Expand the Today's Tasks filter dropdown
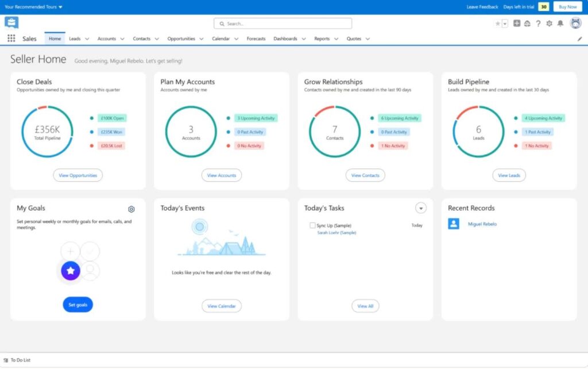This screenshot has height=369, width=588. coord(421,208)
